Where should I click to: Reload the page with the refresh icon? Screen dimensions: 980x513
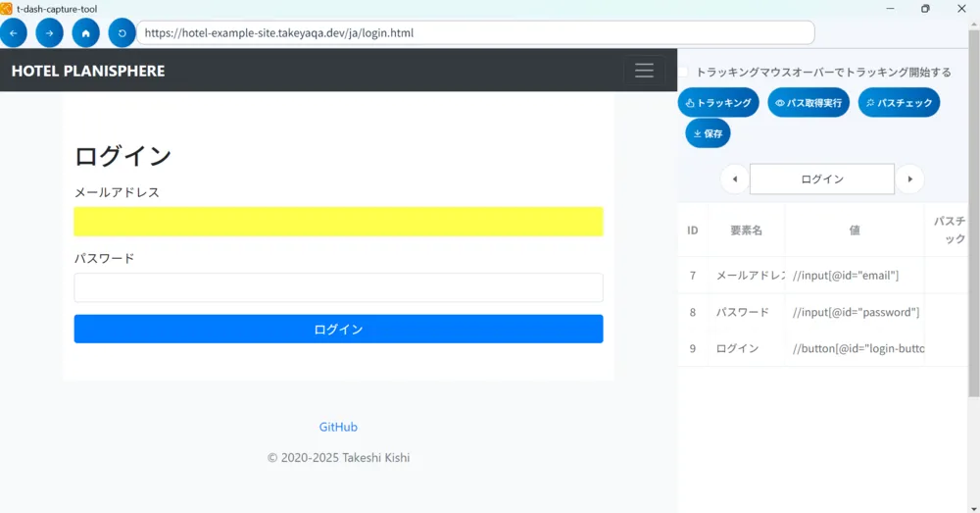[x=122, y=32]
